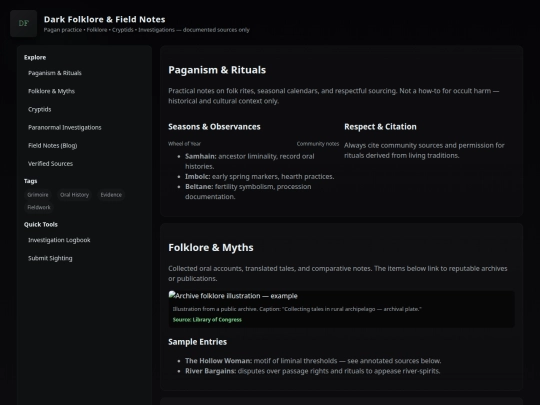This screenshot has height=405, width=540.
Task: Click the Seasons & Observances heading
Action: pos(214,127)
